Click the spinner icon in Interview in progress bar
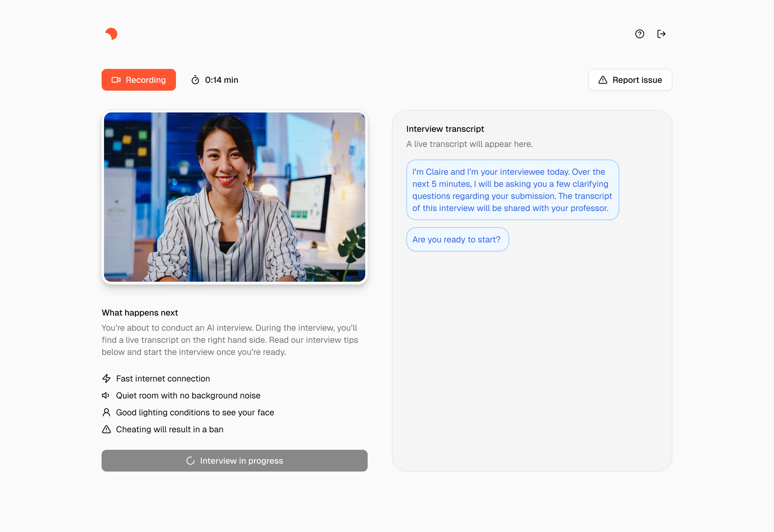774x532 pixels. tap(190, 461)
